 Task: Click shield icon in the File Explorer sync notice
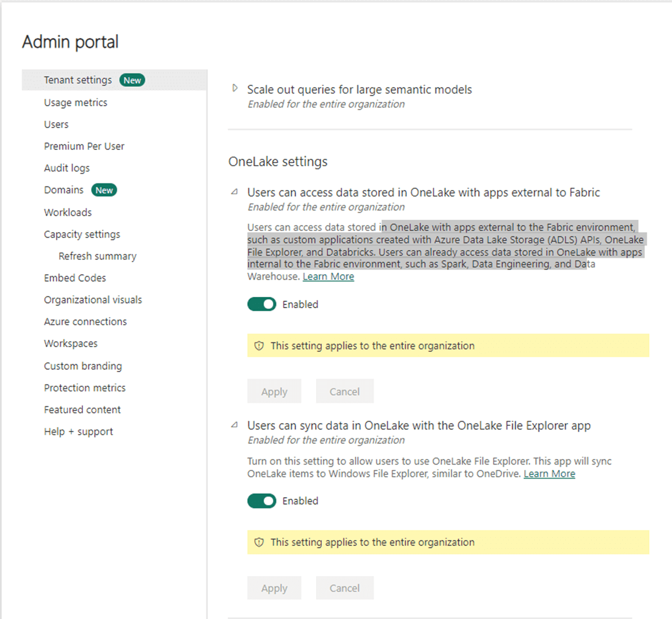point(259,542)
